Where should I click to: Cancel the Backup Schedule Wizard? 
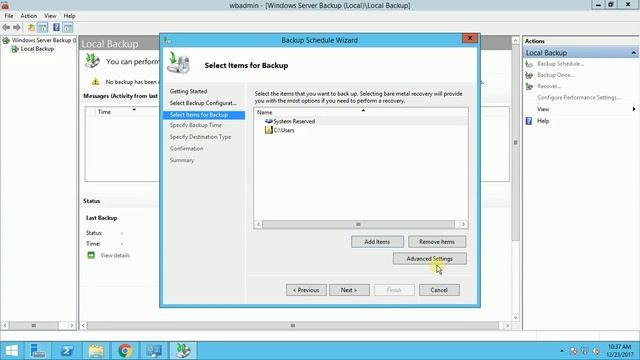(x=439, y=290)
